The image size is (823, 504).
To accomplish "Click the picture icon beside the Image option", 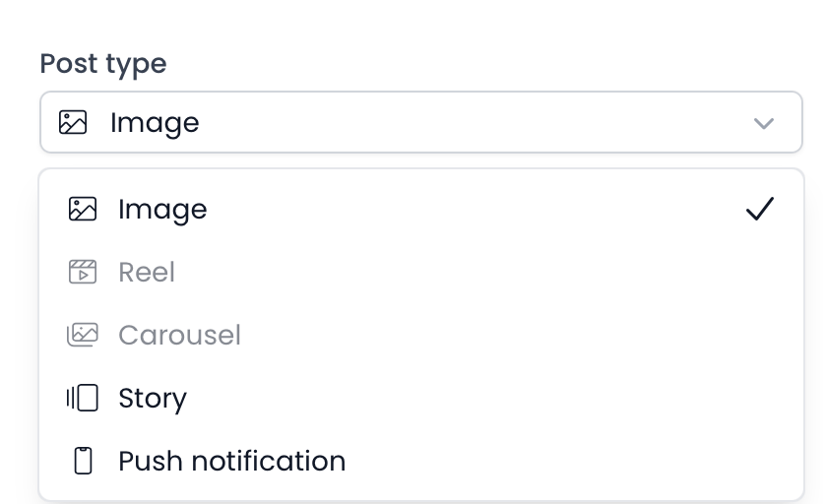I will click(83, 209).
